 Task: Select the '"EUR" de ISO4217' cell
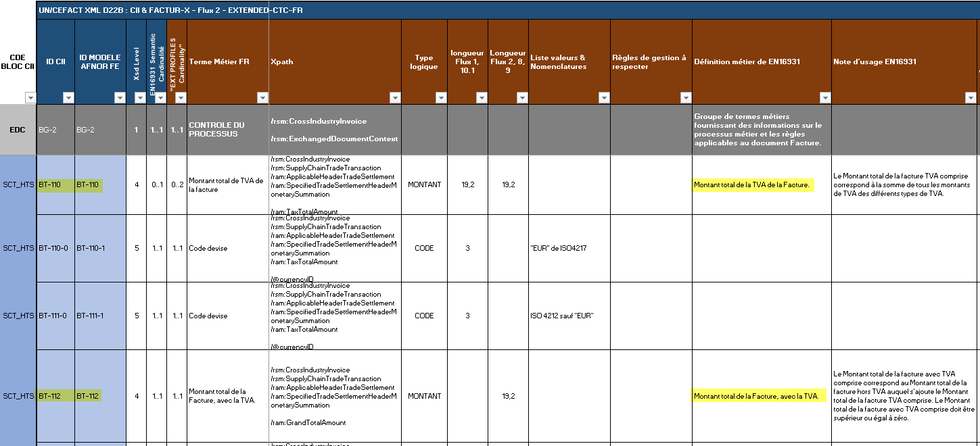[569, 248]
